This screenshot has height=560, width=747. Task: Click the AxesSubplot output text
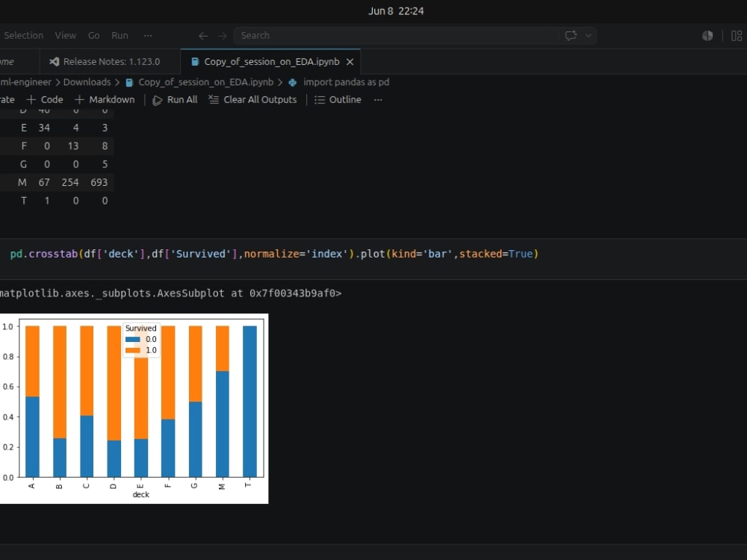tap(170, 293)
